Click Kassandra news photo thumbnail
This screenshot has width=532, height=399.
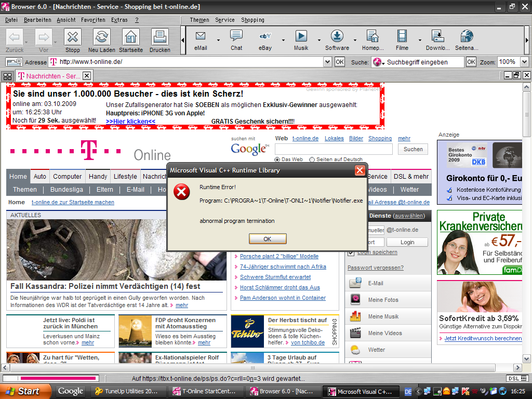point(116,250)
